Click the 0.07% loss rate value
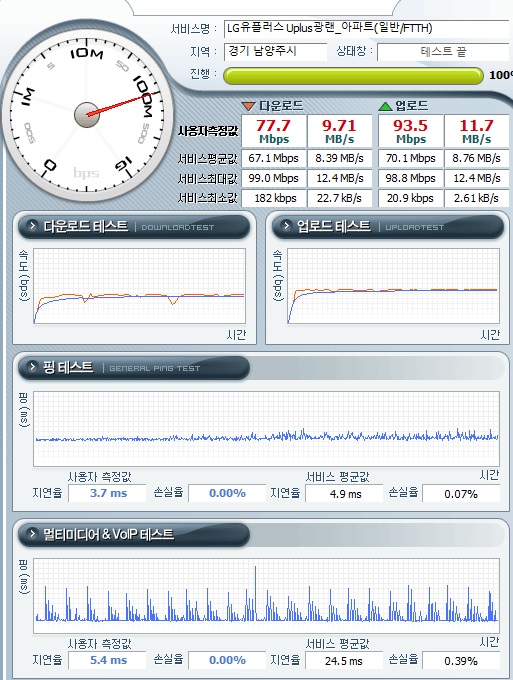The image size is (513, 680). [461, 494]
